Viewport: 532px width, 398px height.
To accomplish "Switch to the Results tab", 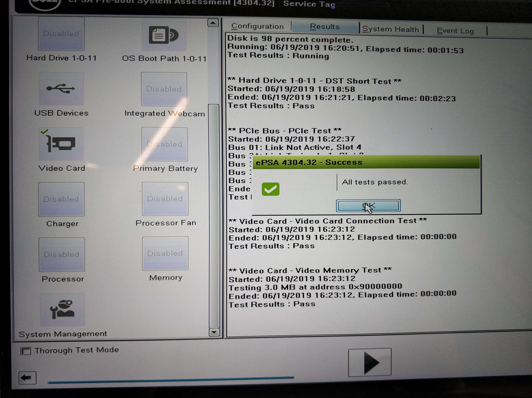I will click(x=325, y=27).
